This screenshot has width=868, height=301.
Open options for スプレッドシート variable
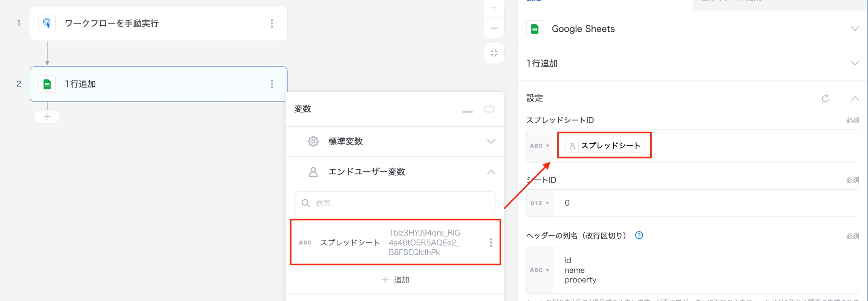(x=491, y=243)
